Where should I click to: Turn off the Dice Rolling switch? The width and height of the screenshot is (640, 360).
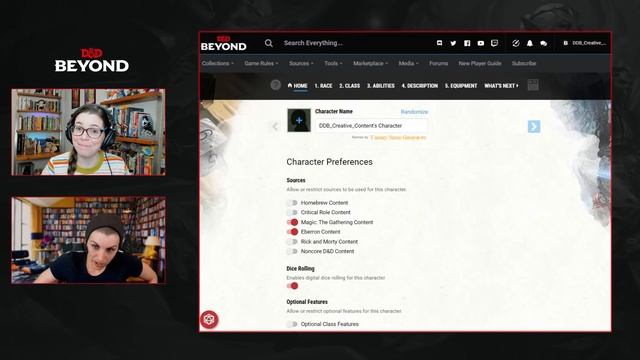(292, 286)
